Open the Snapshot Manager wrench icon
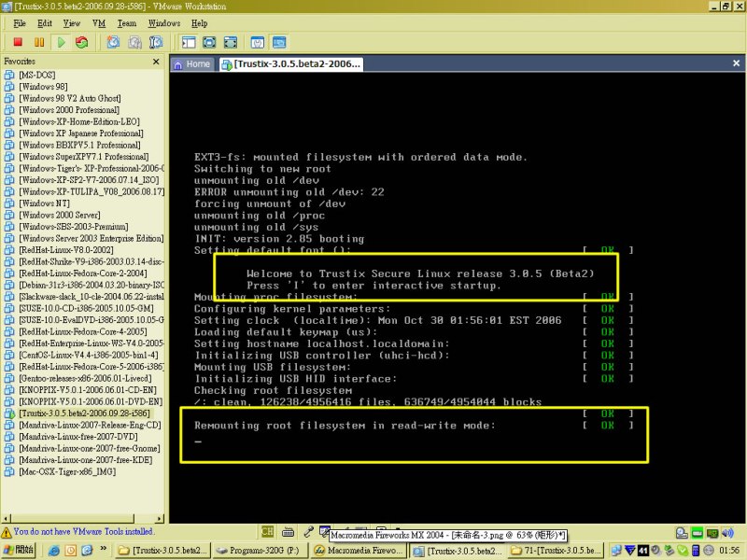 click(156, 42)
